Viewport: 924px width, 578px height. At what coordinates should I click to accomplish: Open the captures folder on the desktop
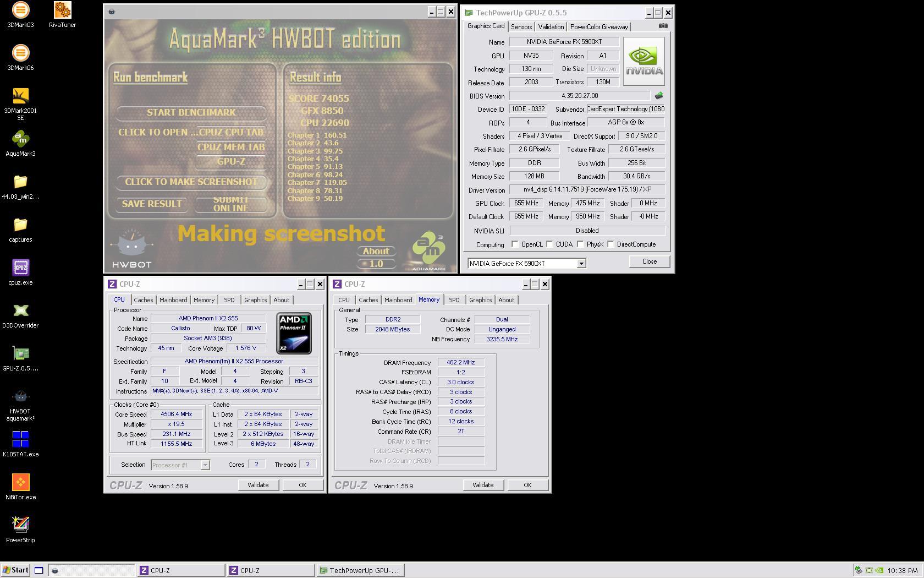20,230
